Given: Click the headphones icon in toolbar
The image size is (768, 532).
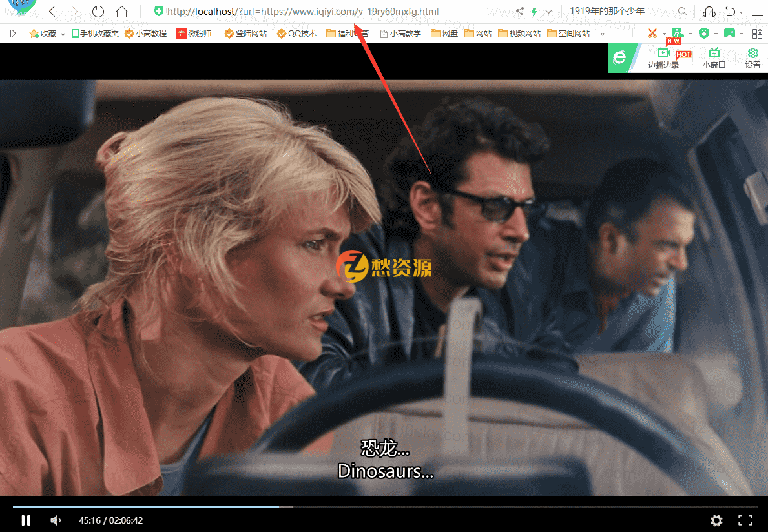Looking at the screenshot, I should click(x=709, y=12).
